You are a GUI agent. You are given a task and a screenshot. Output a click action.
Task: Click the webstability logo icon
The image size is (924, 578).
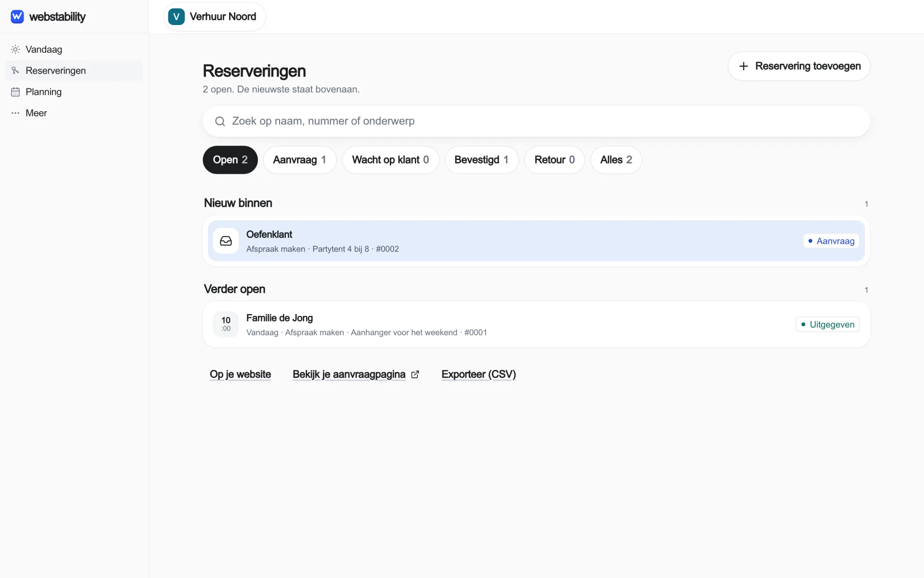pos(17,16)
